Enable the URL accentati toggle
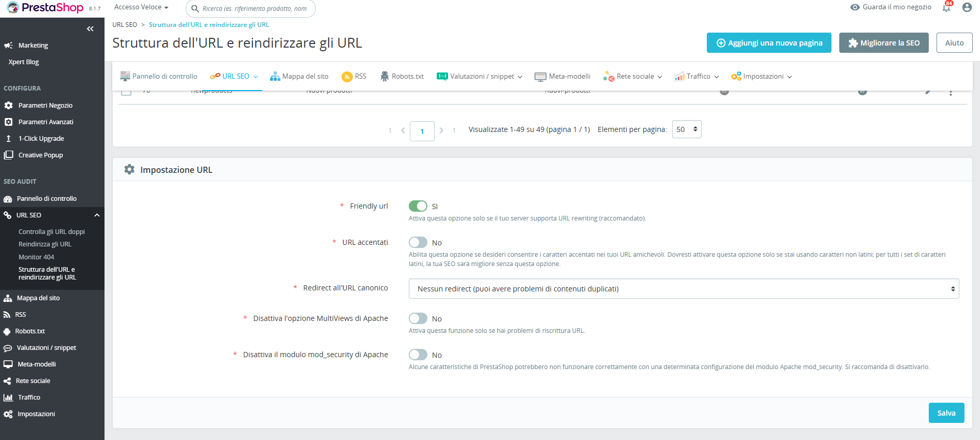This screenshot has width=980, height=440. [x=418, y=242]
